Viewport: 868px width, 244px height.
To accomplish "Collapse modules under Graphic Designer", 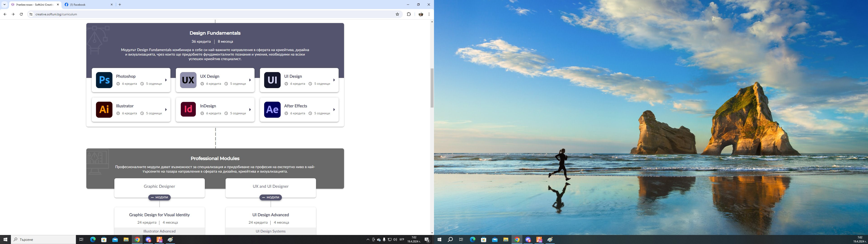I will (x=159, y=197).
